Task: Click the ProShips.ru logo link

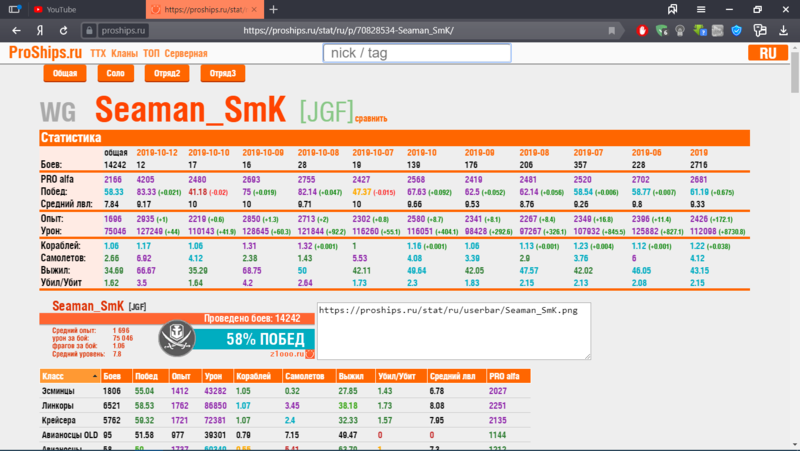Action: tap(45, 53)
